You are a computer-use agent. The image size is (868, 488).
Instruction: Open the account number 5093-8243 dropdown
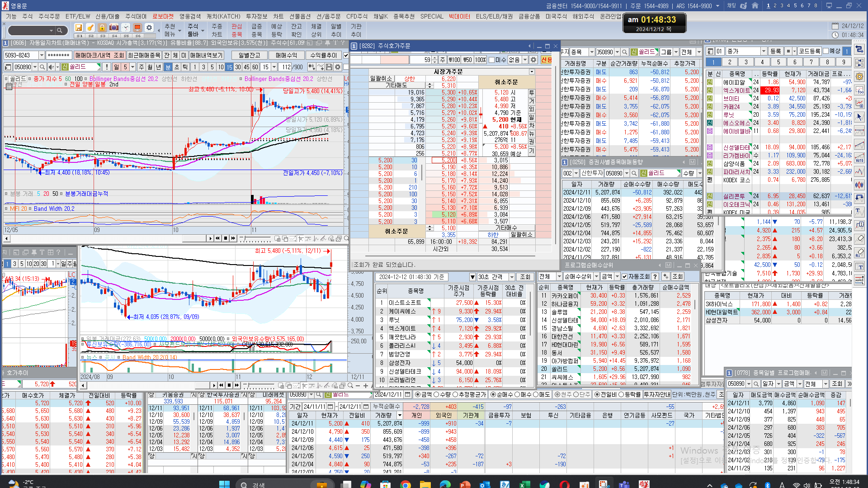42,55
